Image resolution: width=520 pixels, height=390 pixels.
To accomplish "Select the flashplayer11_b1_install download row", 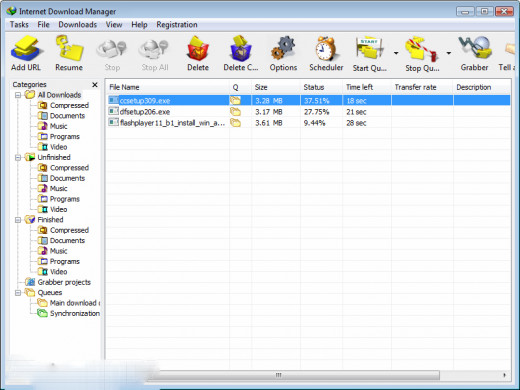I will 309,123.
